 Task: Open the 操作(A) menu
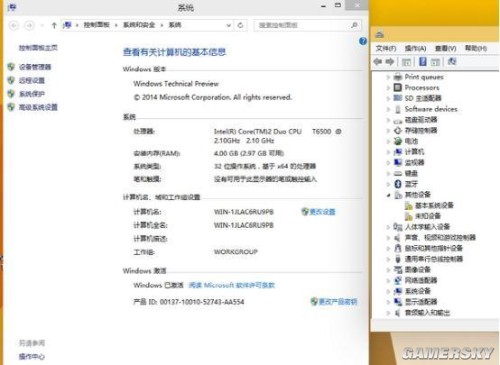point(415,49)
